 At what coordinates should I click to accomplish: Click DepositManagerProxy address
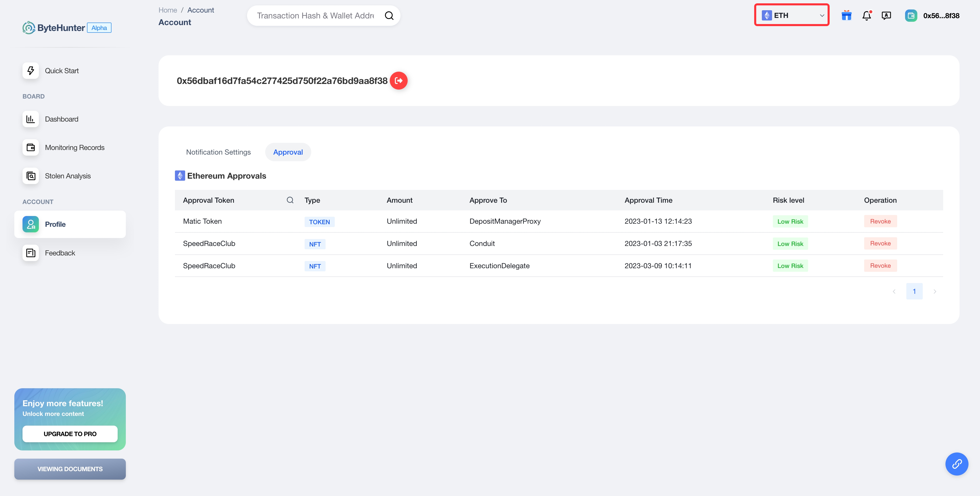click(505, 222)
